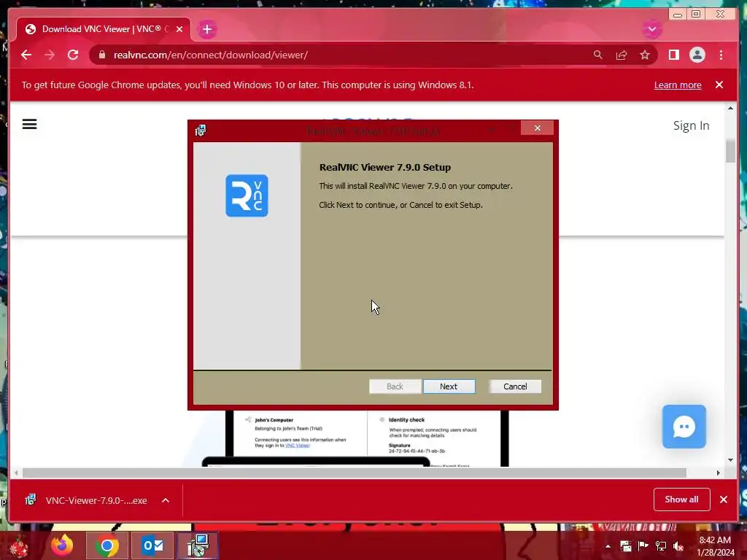Image resolution: width=747 pixels, height=560 pixels.
Task: Open the tab search dropdown arrow
Action: click(652, 29)
